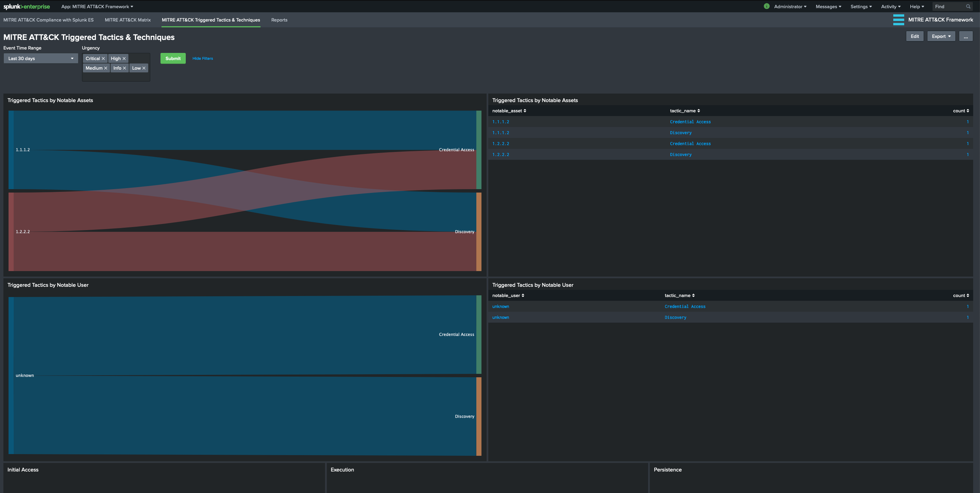Screen dimensions: 980x493
Task: Click the Credential Access link for asset 1.1.1.2
Action: tap(690, 122)
